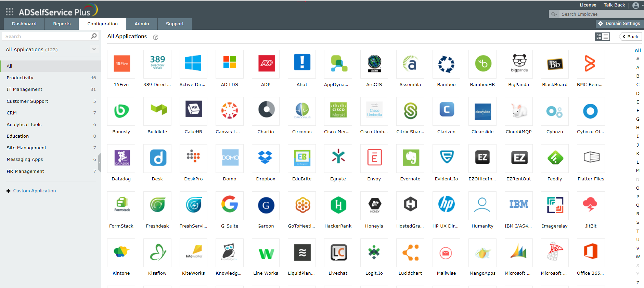Open the apps grid launcher icon

click(10, 12)
